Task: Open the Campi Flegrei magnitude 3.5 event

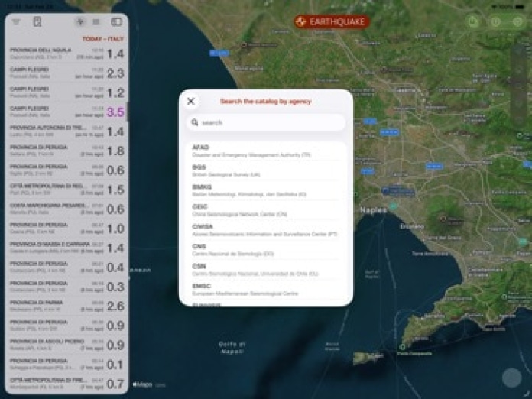Action: click(66, 112)
